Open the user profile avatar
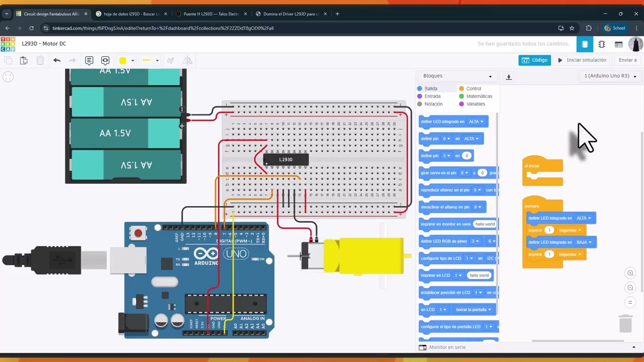The width and height of the screenshot is (644, 362). click(x=636, y=44)
